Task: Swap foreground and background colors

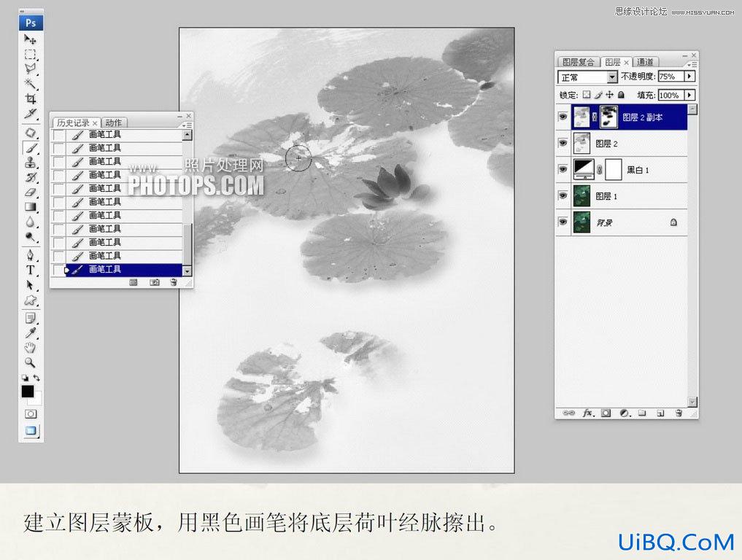Action: click(x=37, y=378)
